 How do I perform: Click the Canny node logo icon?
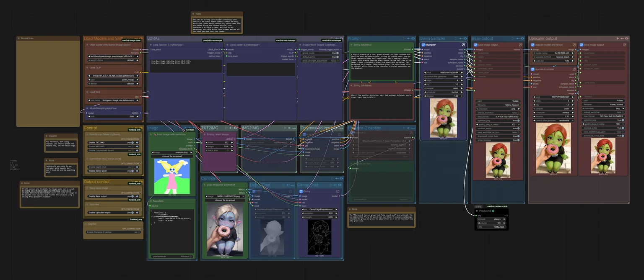click(301, 191)
